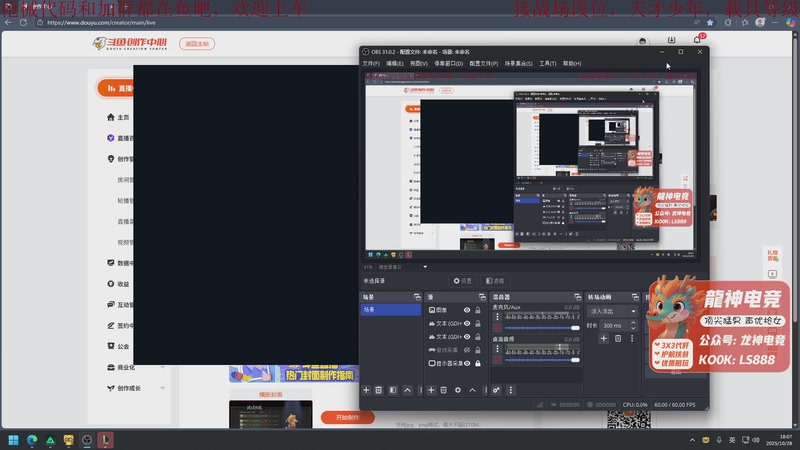Mute the 桌面音频 audio channel

pyautogui.click(x=497, y=360)
